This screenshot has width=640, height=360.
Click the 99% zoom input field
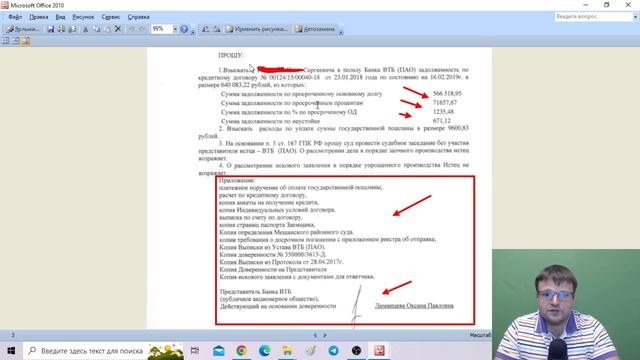(x=162, y=29)
